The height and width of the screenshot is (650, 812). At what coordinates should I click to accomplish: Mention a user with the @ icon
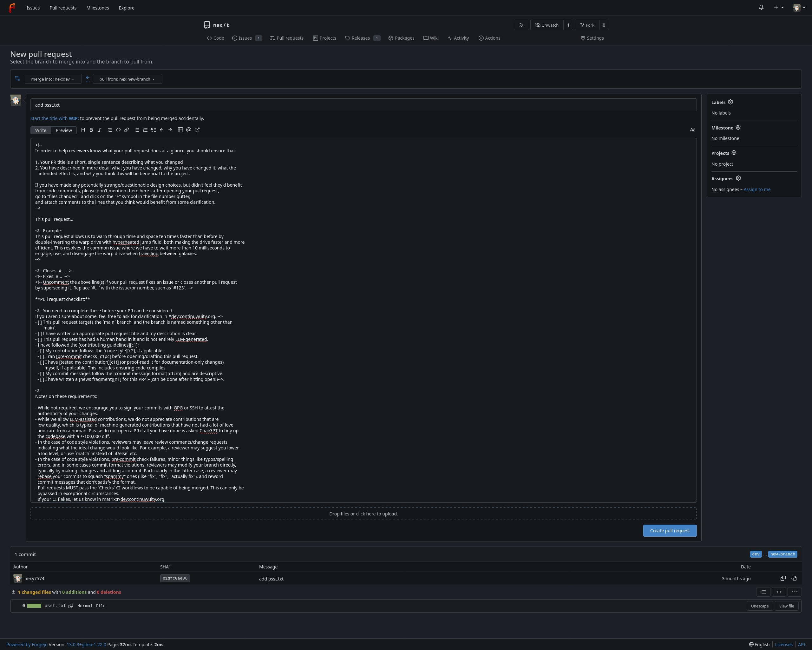click(x=189, y=130)
